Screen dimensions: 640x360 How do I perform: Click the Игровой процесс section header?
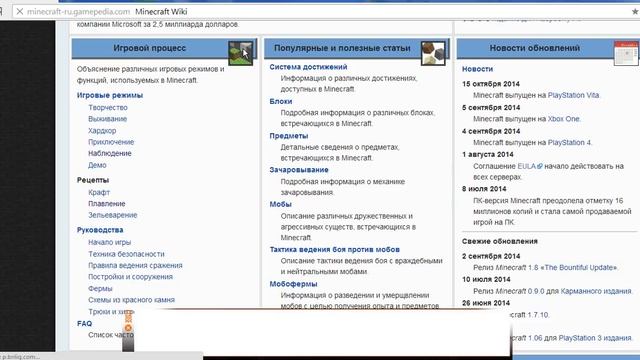pyautogui.click(x=149, y=48)
